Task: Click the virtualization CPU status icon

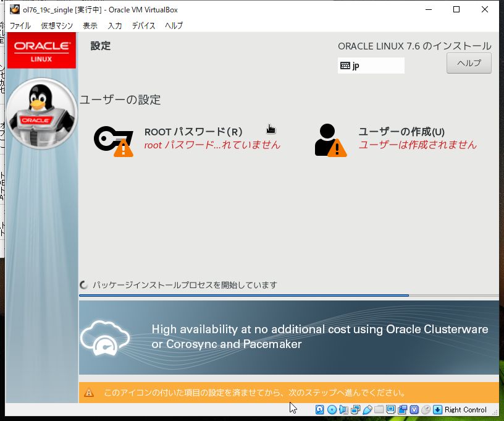Action: click(414, 409)
